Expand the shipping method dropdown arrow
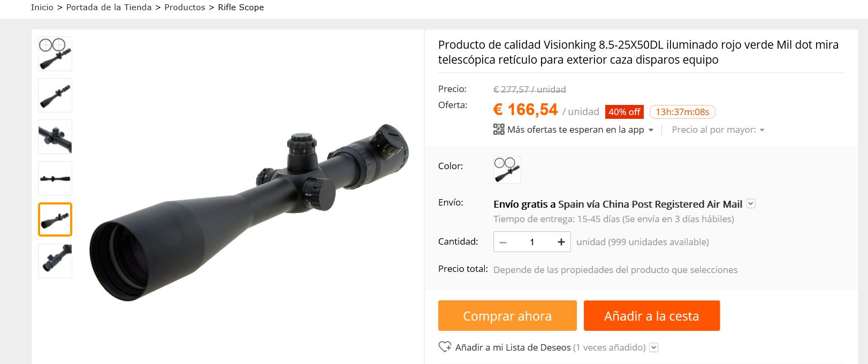 coord(751,203)
